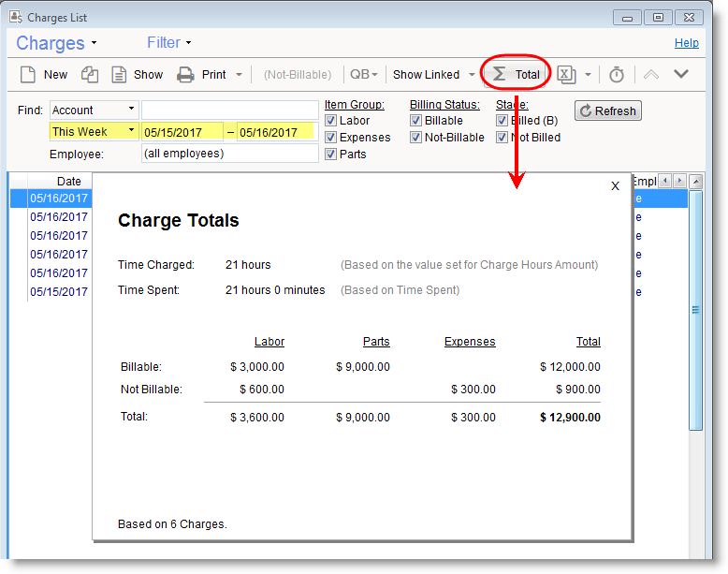Open the Show Linked dropdown
Screen dimensions: 728x574
434,75
